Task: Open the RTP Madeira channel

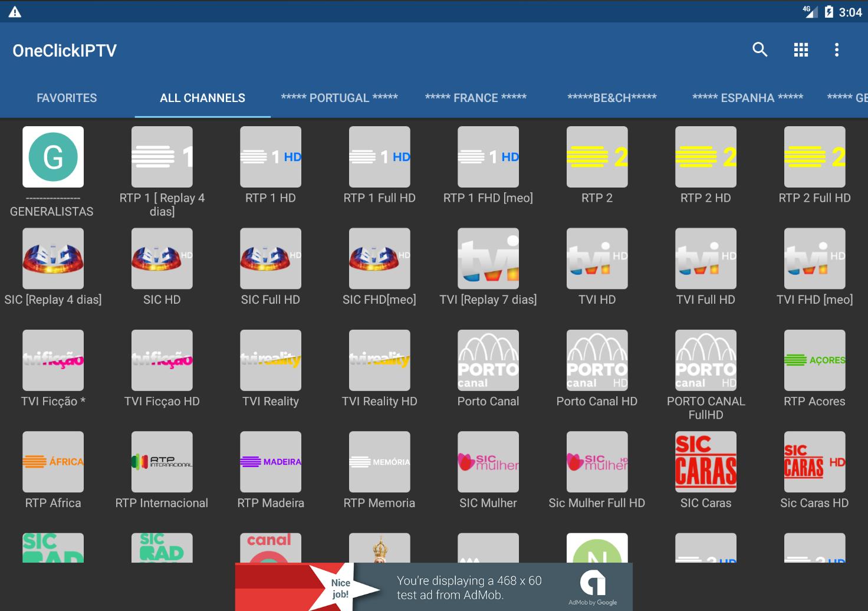Action: (271, 462)
